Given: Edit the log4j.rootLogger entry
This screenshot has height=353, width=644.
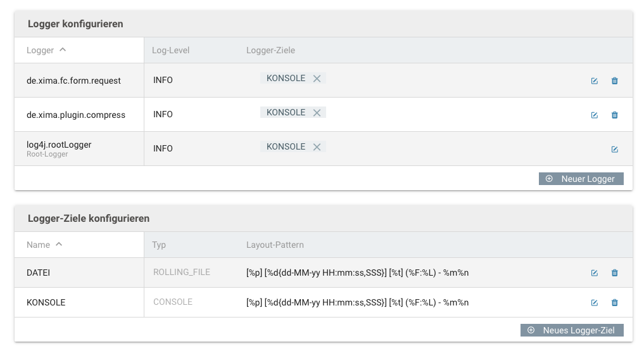Looking at the screenshot, I should pos(614,149).
